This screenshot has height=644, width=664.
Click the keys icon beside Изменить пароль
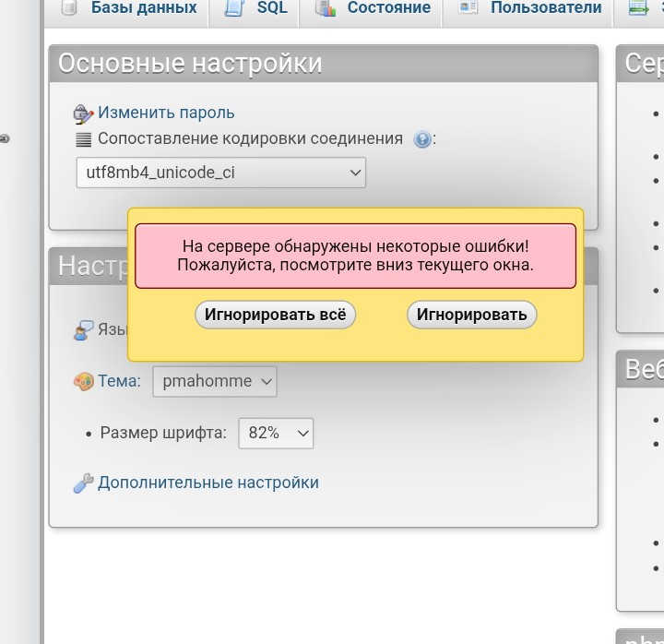point(84,113)
